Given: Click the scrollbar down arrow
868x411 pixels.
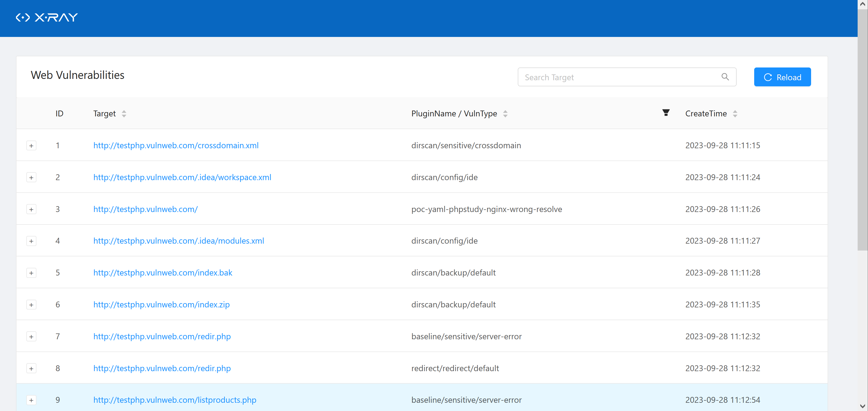Looking at the screenshot, I should pyautogui.click(x=863, y=406).
